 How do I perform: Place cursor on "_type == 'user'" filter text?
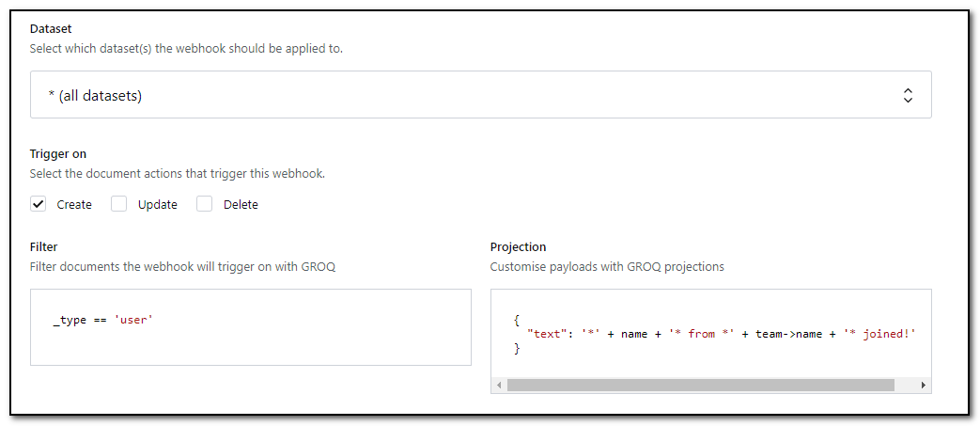point(103,321)
